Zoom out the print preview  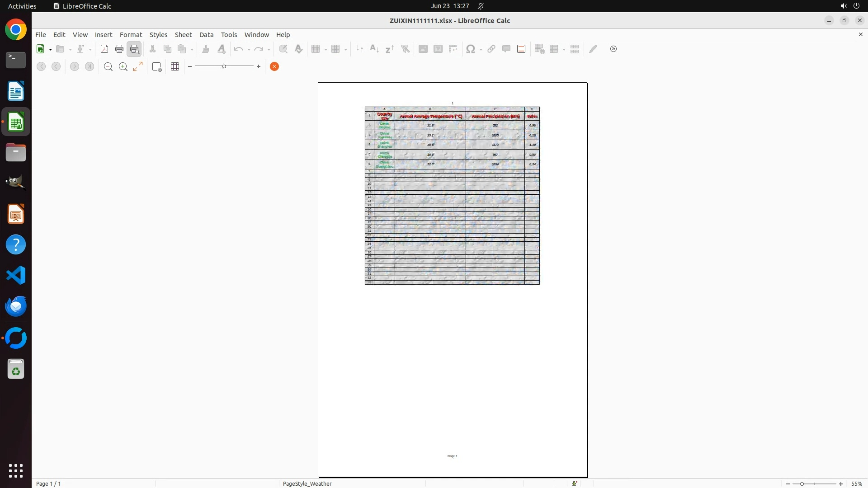click(108, 66)
